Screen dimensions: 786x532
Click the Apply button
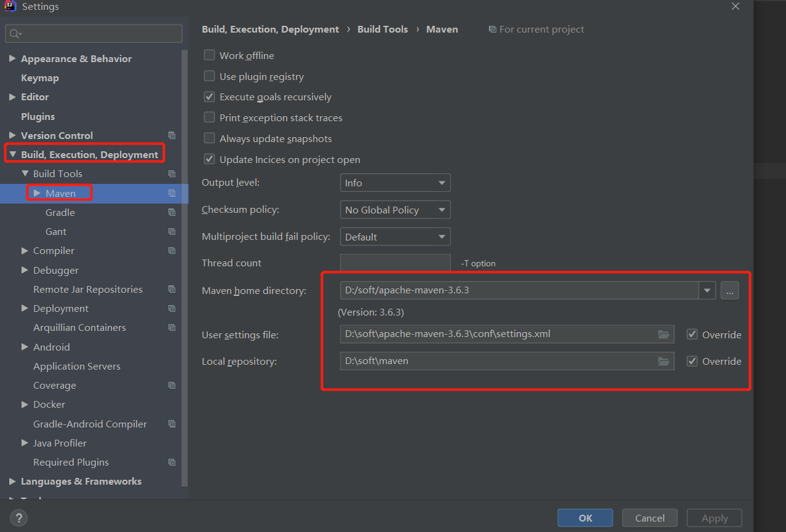point(715,518)
